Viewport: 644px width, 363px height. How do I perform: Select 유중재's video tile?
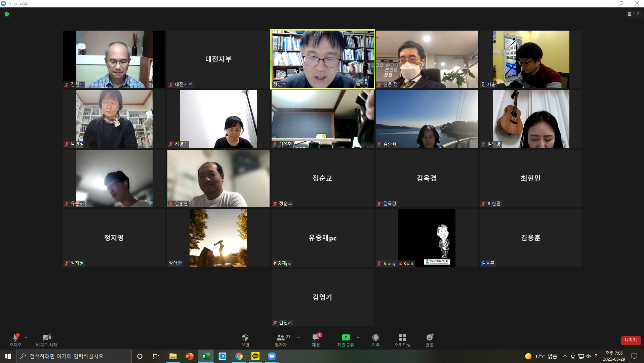click(x=114, y=178)
